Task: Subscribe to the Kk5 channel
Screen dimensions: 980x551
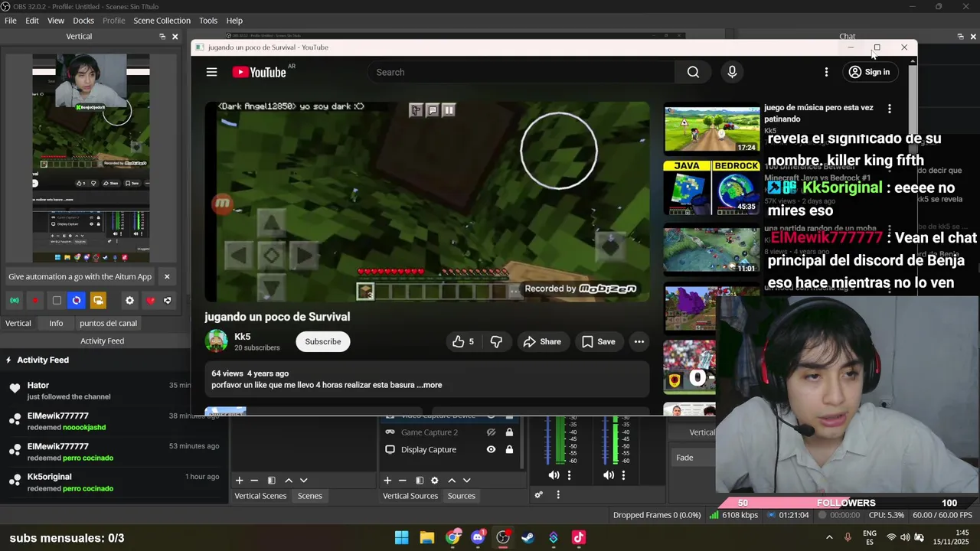Action: point(323,341)
